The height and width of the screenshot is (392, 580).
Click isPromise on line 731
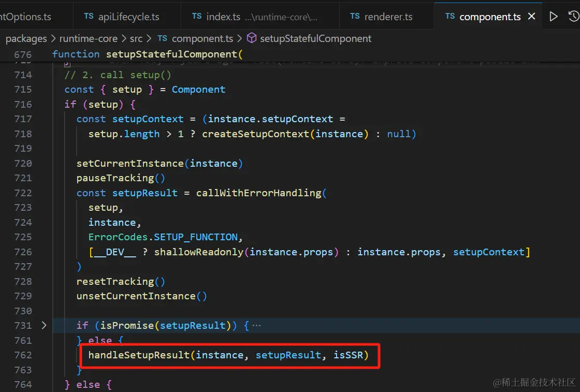[127, 325]
